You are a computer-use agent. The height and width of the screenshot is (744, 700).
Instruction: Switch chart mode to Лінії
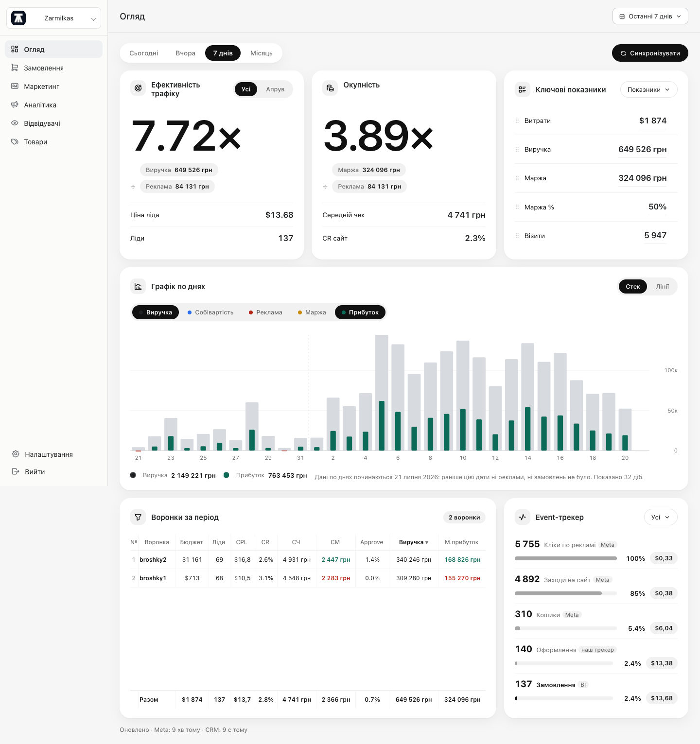coord(662,287)
